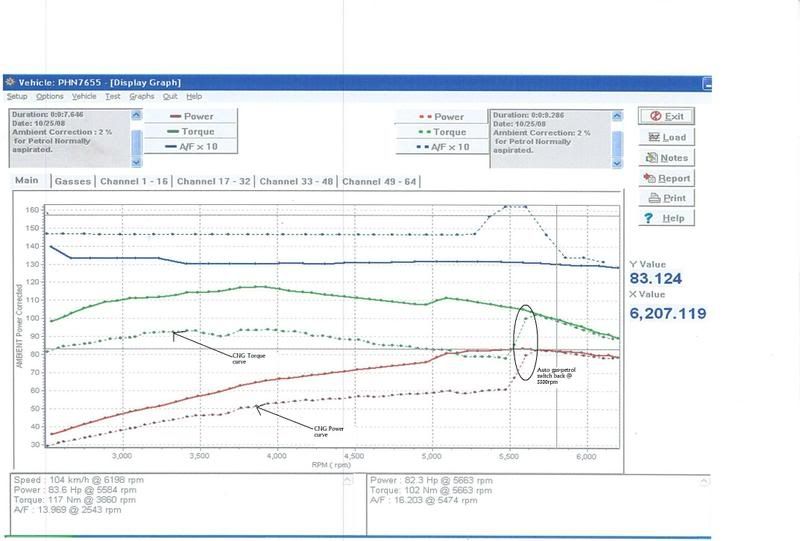Viewport: 800px width, 541px height.
Task: Generate a Report with the Report button
Action: coord(666,178)
